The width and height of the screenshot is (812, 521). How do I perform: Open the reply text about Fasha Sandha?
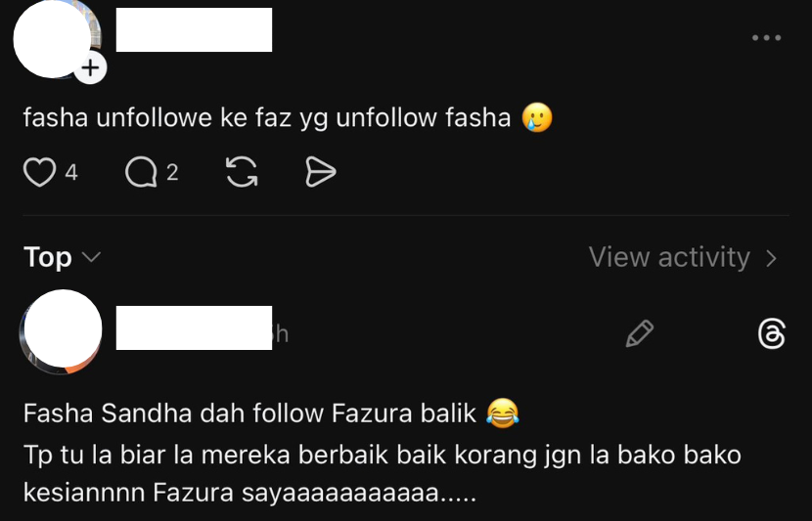(x=383, y=453)
